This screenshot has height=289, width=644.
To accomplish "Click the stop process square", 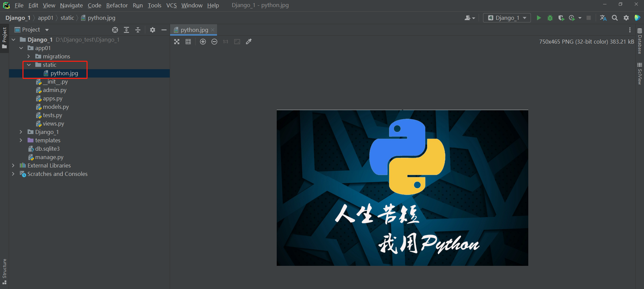I will coord(589,18).
